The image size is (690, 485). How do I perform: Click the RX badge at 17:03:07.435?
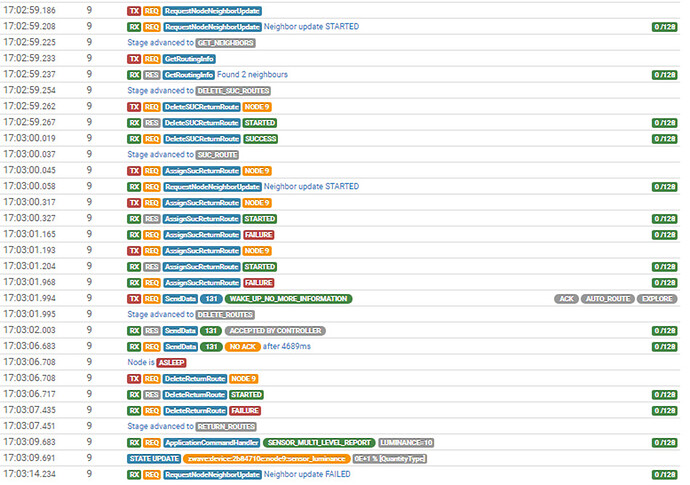(134, 411)
